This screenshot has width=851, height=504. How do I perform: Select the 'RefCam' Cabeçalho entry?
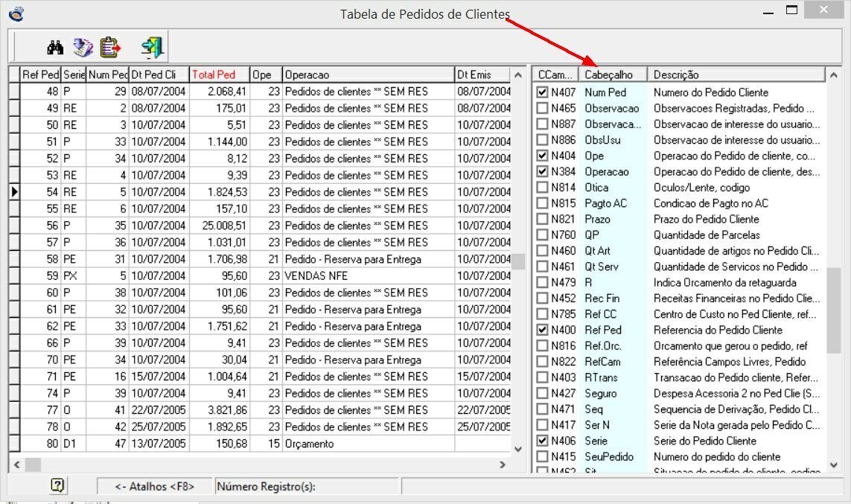(x=602, y=361)
